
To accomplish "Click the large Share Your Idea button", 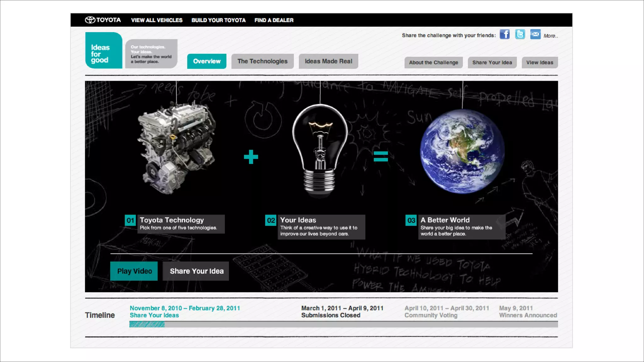I will (x=196, y=271).
